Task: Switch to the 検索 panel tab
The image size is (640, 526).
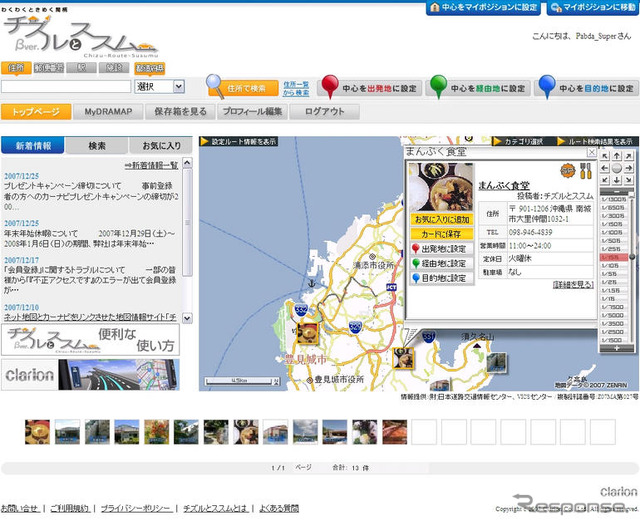Action: [97, 145]
